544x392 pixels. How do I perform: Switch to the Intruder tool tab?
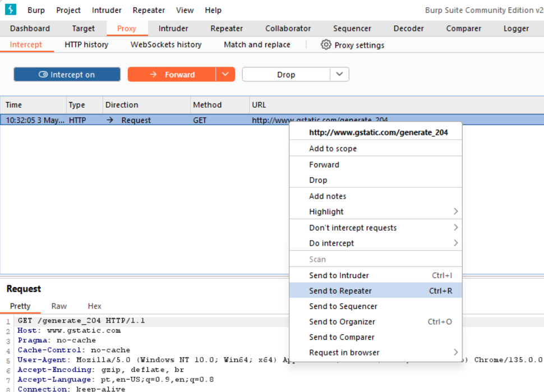coord(173,29)
